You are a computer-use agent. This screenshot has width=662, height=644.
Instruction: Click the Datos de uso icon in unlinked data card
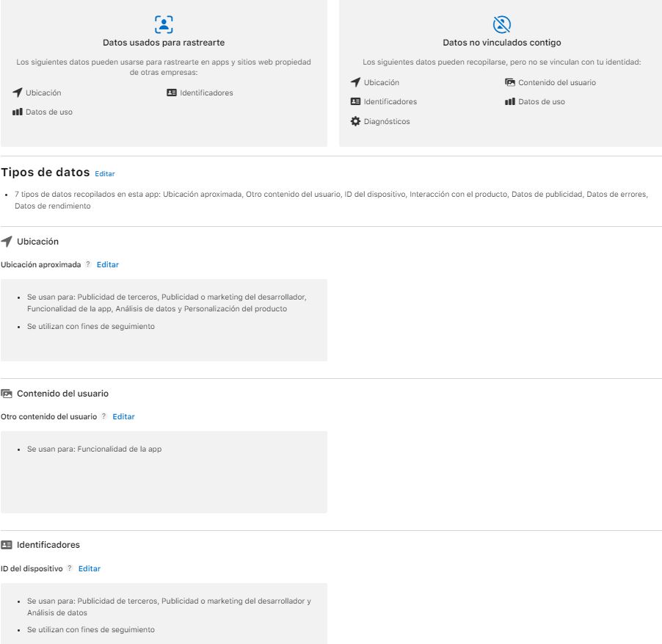tap(510, 102)
